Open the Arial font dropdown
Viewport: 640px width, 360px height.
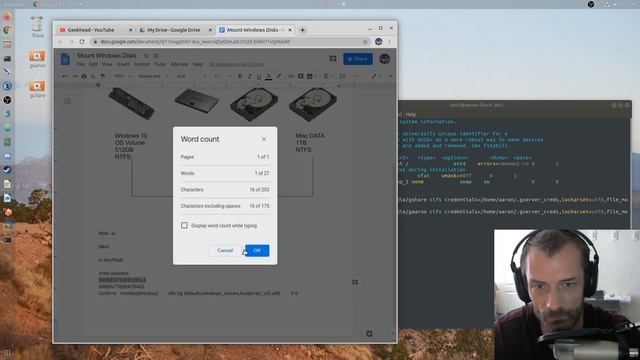point(191,76)
